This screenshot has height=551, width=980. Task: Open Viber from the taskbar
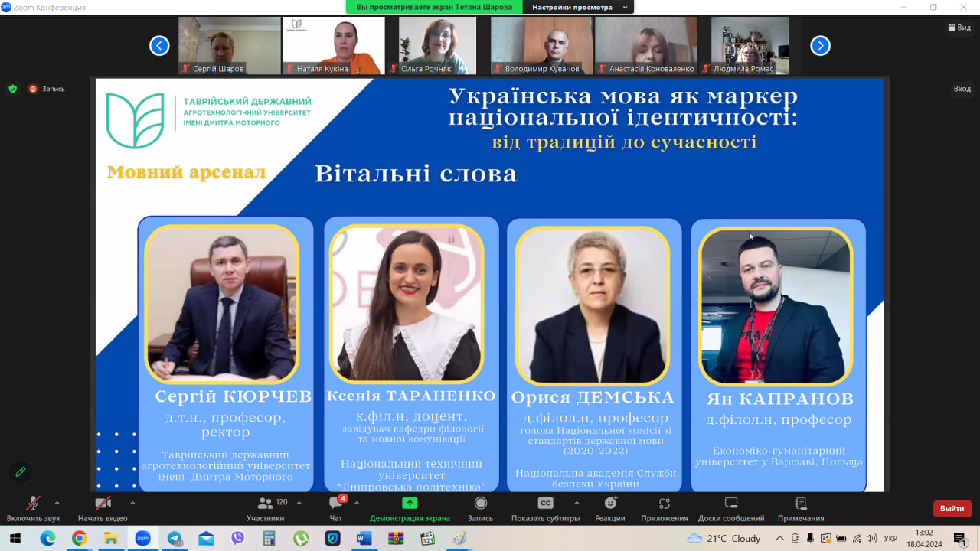point(237,539)
